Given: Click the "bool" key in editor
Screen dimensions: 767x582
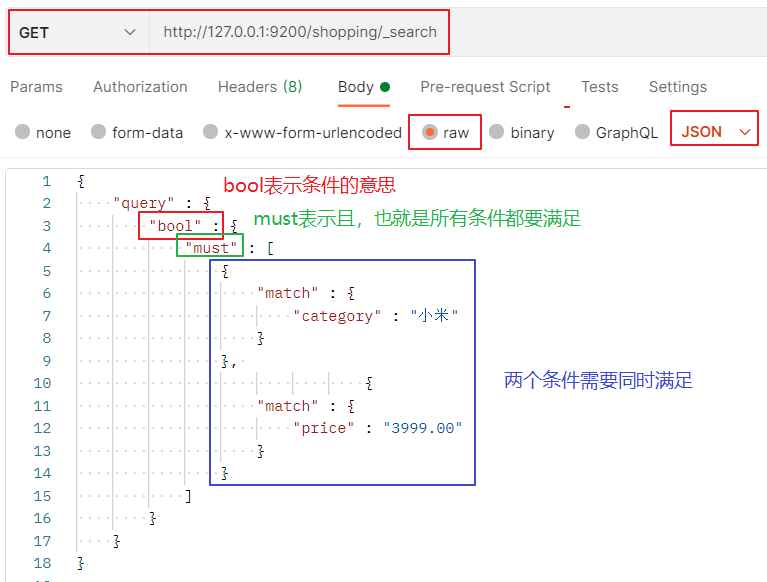Looking at the screenshot, I should [x=175, y=226].
